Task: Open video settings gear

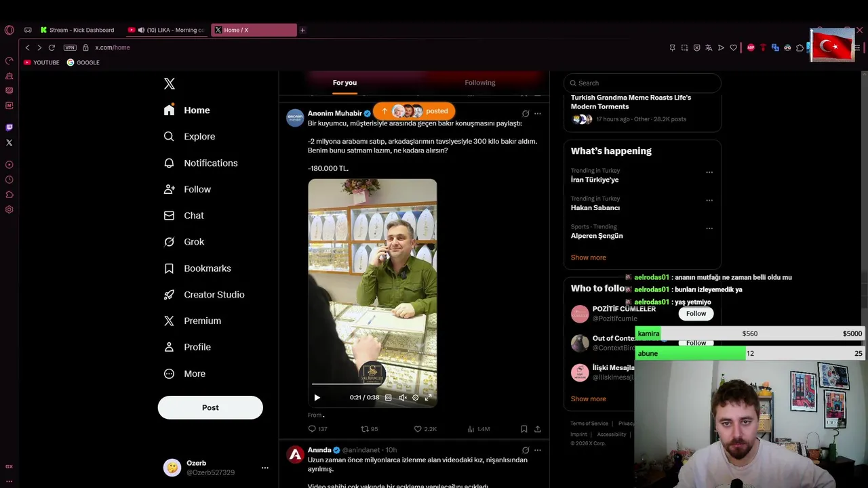Action: coord(416,398)
